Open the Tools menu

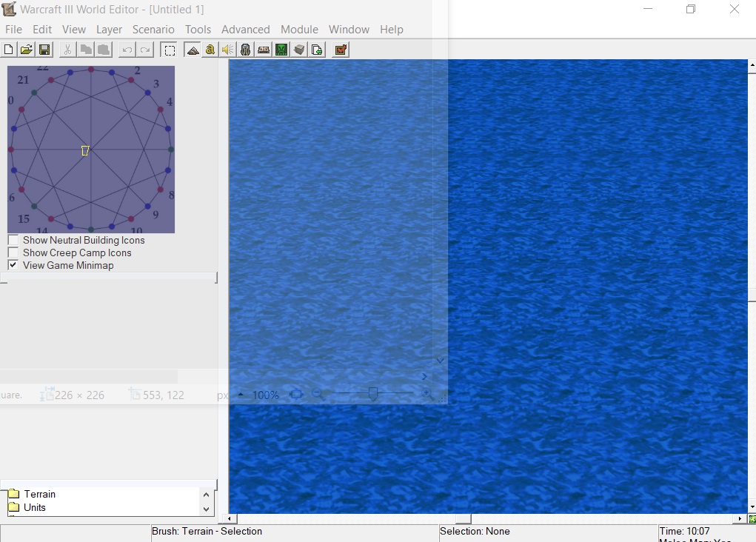[198, 30]
